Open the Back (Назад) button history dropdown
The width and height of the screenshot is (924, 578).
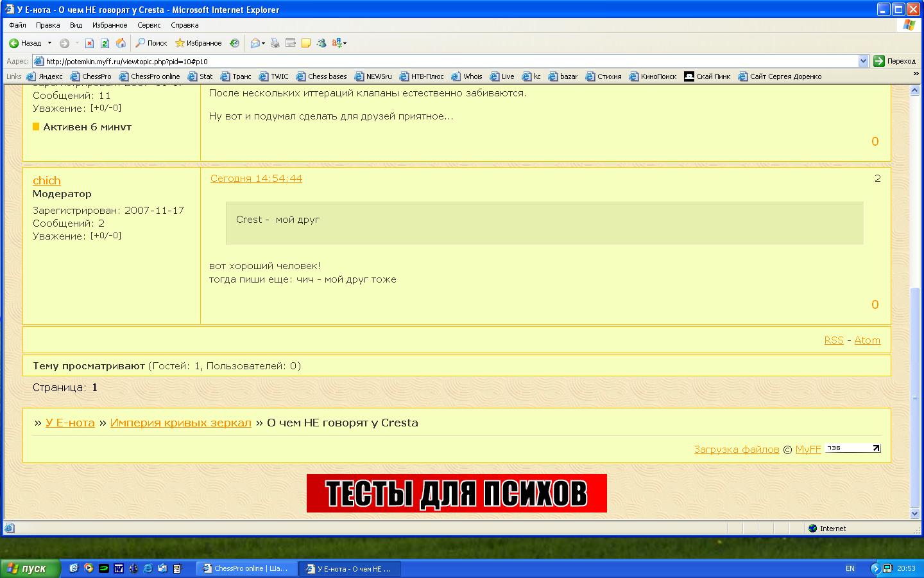coord(50,43)
